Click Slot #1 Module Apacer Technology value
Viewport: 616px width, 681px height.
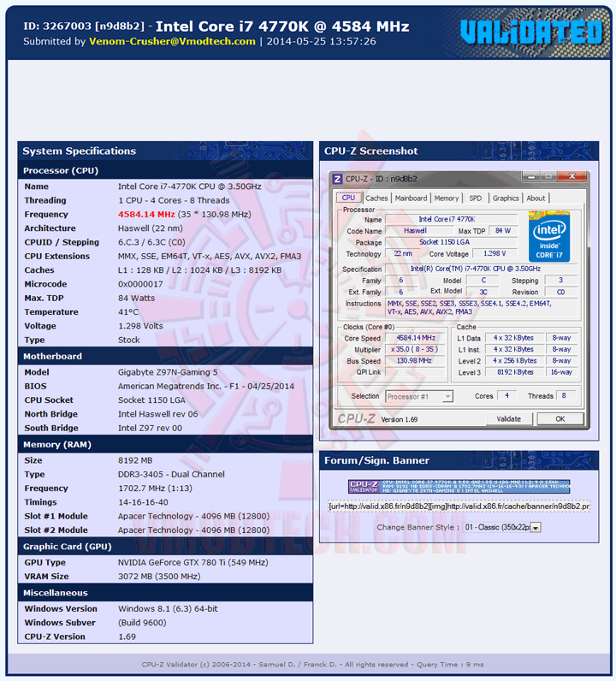193,516
